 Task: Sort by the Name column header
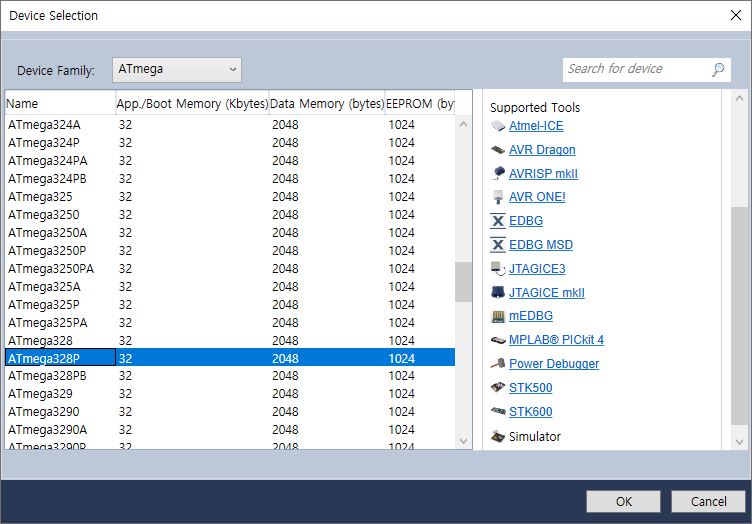(x=60, y=104)
